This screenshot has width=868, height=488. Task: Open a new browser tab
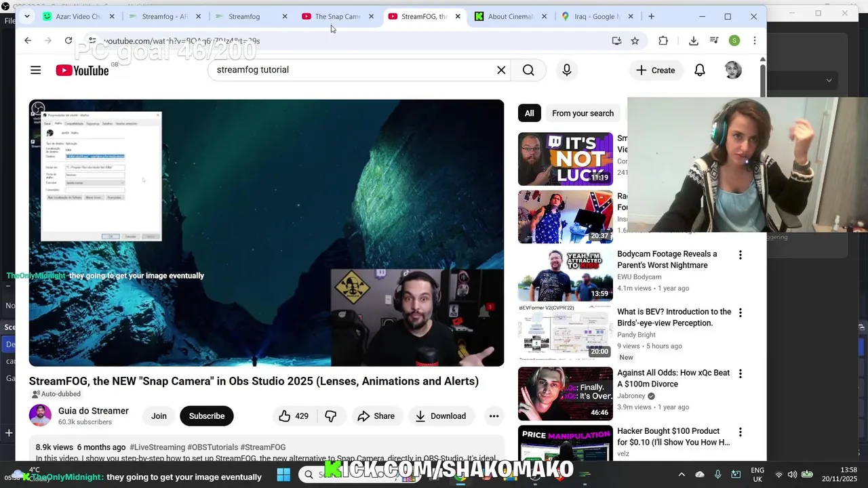(651, 16)
